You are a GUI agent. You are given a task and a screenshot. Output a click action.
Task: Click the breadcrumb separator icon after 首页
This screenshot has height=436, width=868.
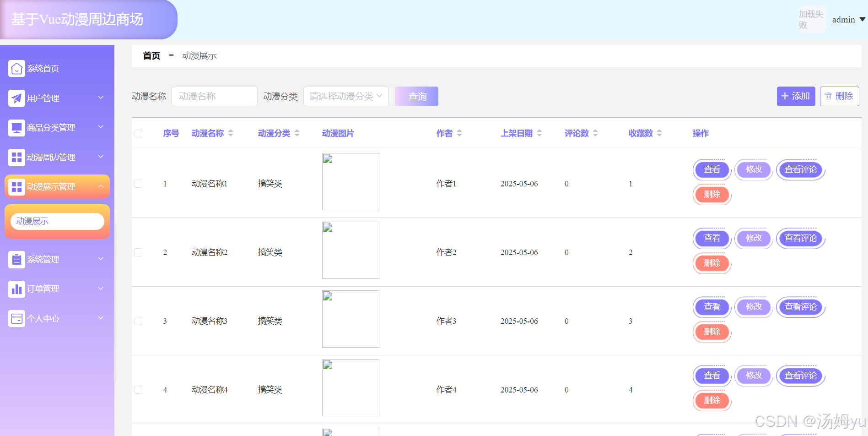tap(171, 56)
